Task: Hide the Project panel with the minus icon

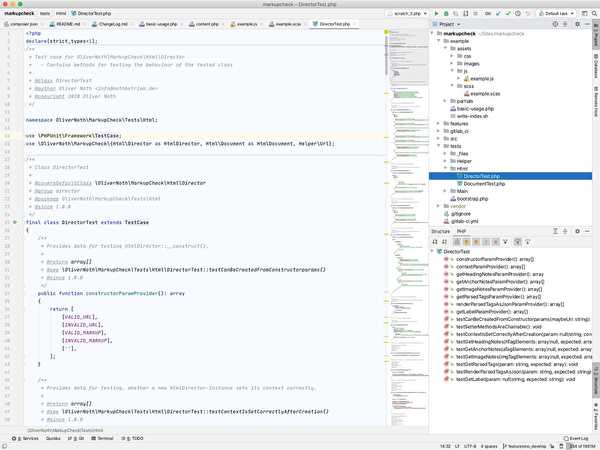Action: tap(587, 24)
